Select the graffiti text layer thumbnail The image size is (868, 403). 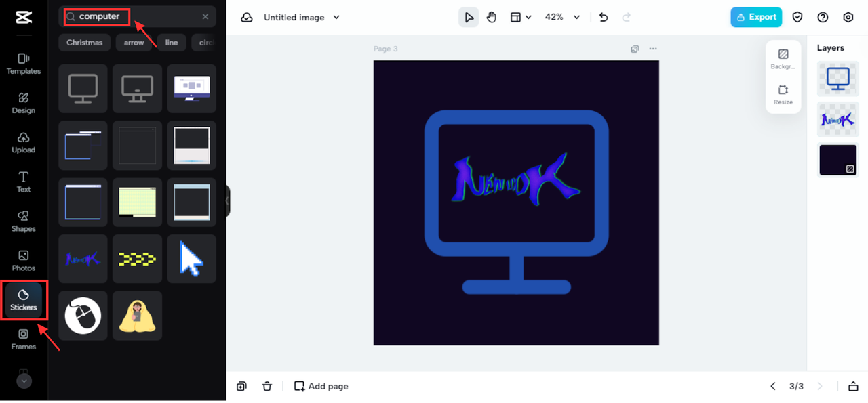(x=838, y=120)
